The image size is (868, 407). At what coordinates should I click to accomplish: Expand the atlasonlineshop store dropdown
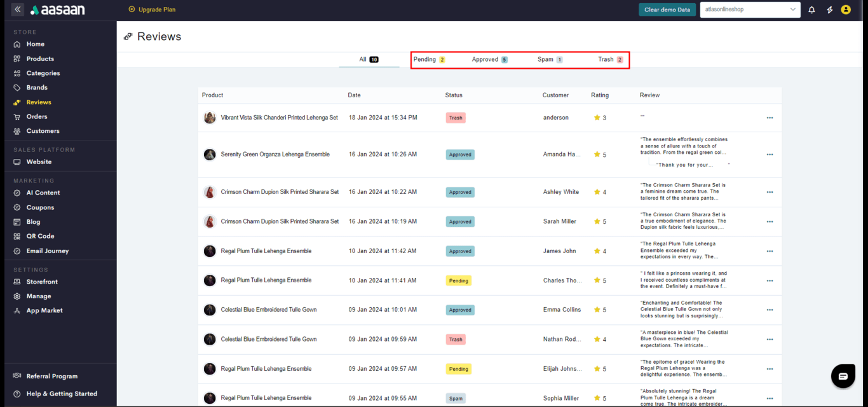750,10
